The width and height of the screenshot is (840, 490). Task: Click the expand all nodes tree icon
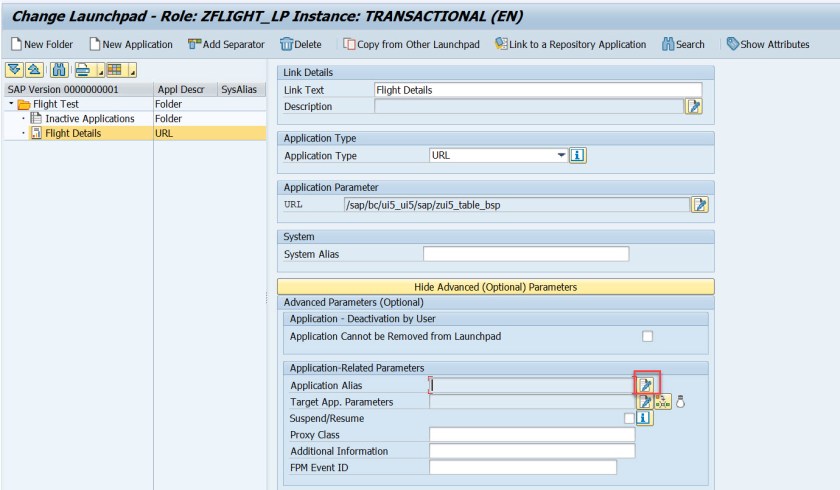14,70
